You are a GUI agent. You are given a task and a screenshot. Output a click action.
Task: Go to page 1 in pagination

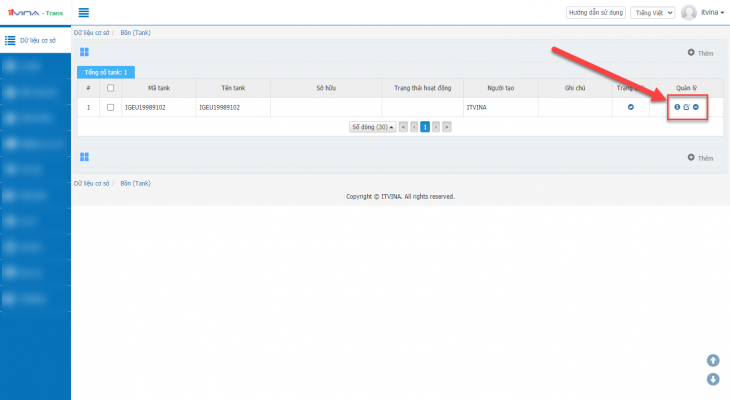pos(424,127)
